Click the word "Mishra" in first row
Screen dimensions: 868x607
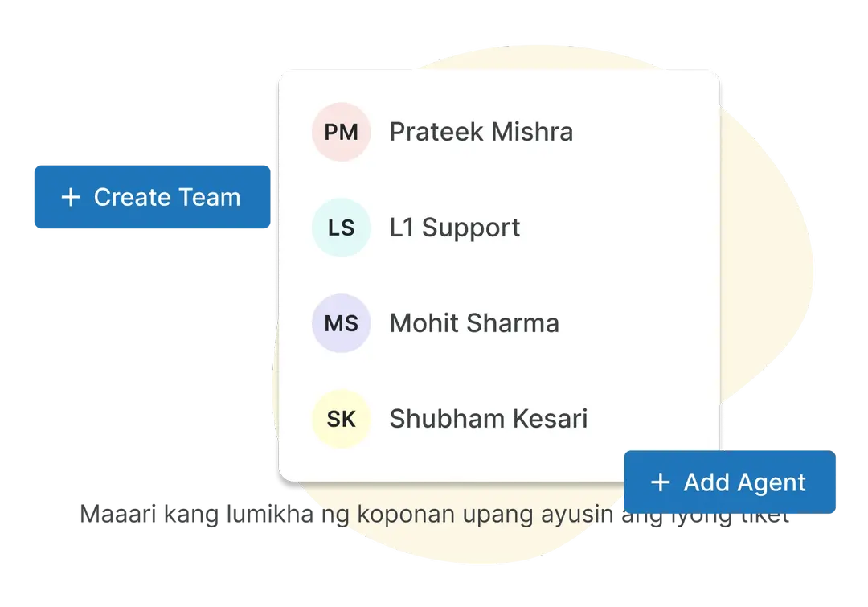532,132
